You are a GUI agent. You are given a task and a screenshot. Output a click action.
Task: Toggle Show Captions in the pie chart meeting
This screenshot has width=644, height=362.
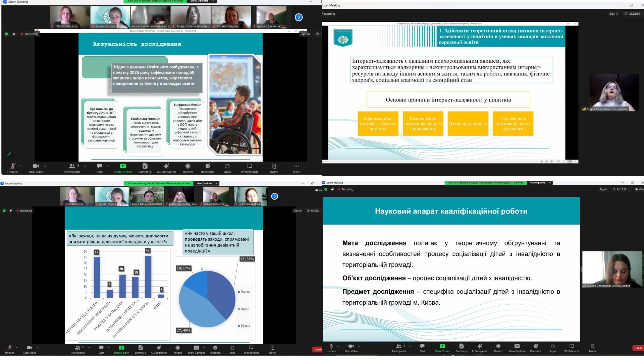pyautogui.click(x=196, y=349)
